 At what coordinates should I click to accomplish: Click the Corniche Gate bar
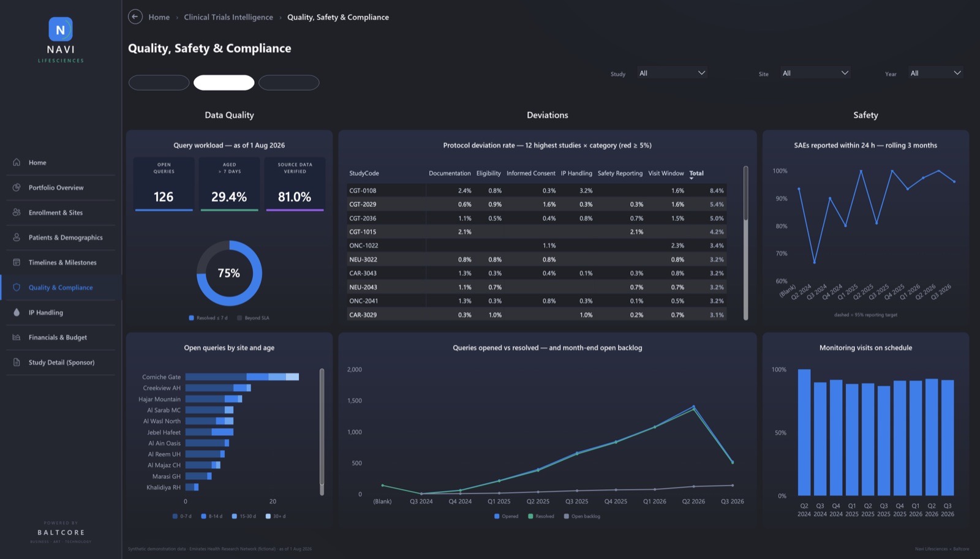242,377
